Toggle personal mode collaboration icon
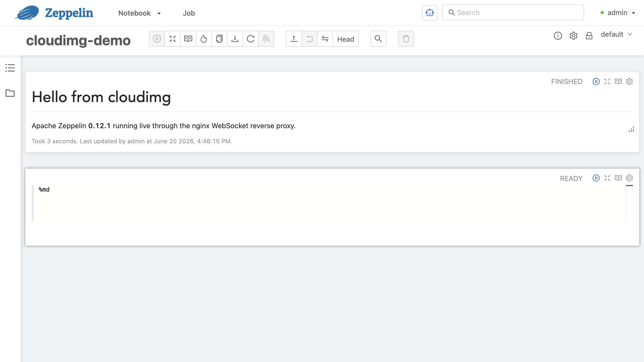 [266, 39]
